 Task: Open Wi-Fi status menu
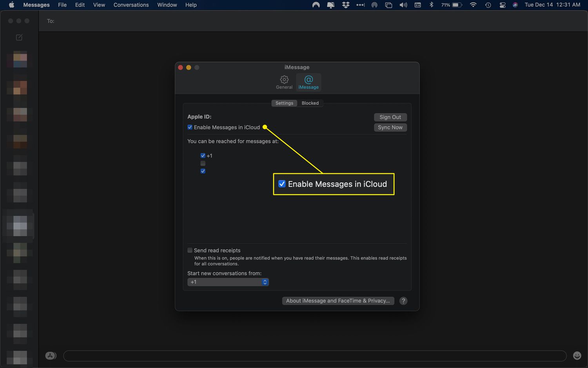coord(473,5)
